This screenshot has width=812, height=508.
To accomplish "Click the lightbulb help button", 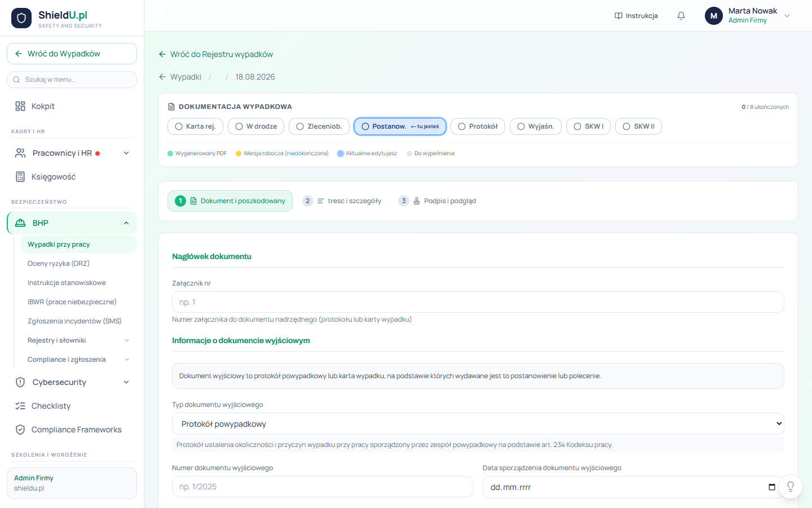I will [791, 487].
